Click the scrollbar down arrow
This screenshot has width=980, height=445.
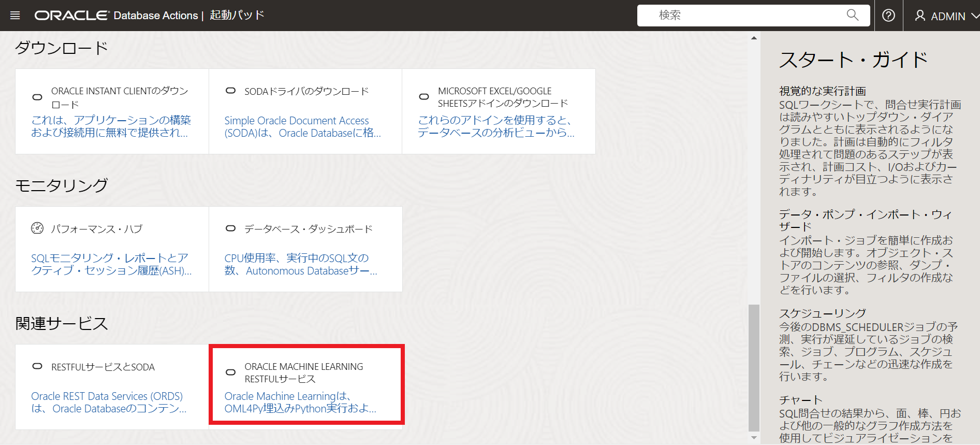[754, 438]
